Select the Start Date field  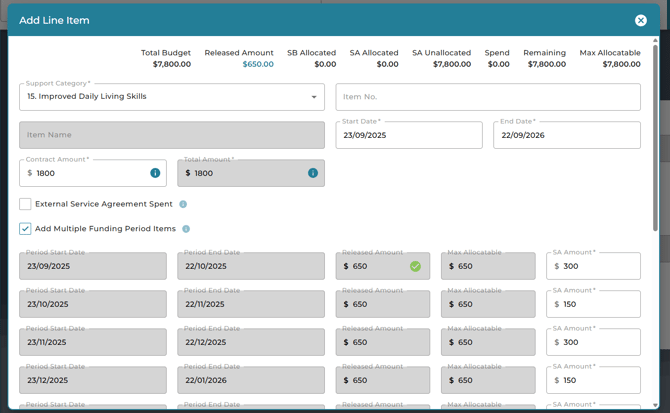408,135
